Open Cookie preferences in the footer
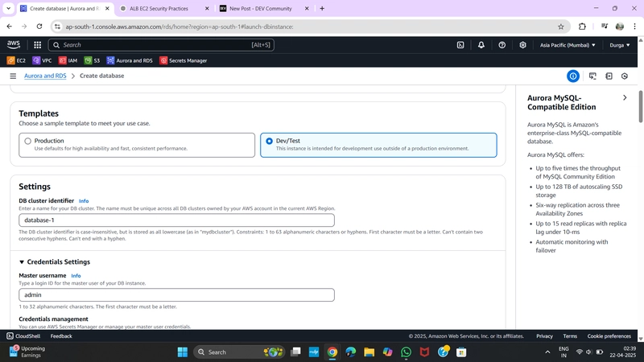Screen dimensions: 644x362 pyautogui.click(x=609, y=336)
